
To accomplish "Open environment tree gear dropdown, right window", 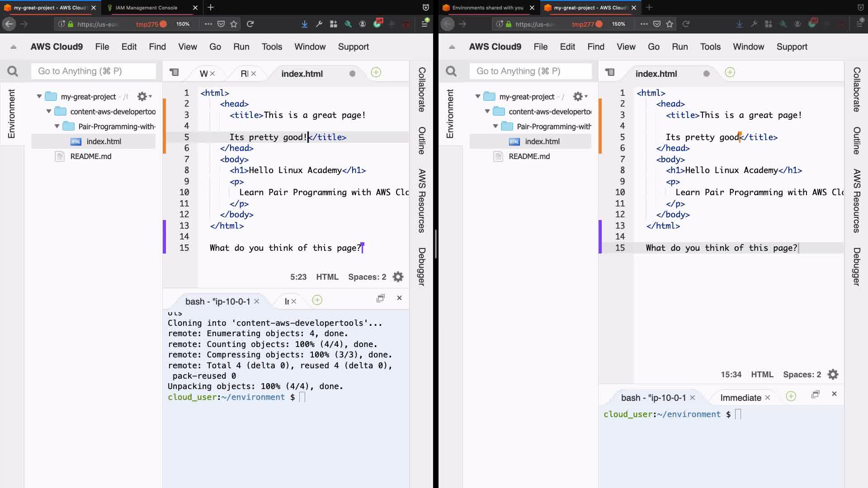I will (580, 96).
